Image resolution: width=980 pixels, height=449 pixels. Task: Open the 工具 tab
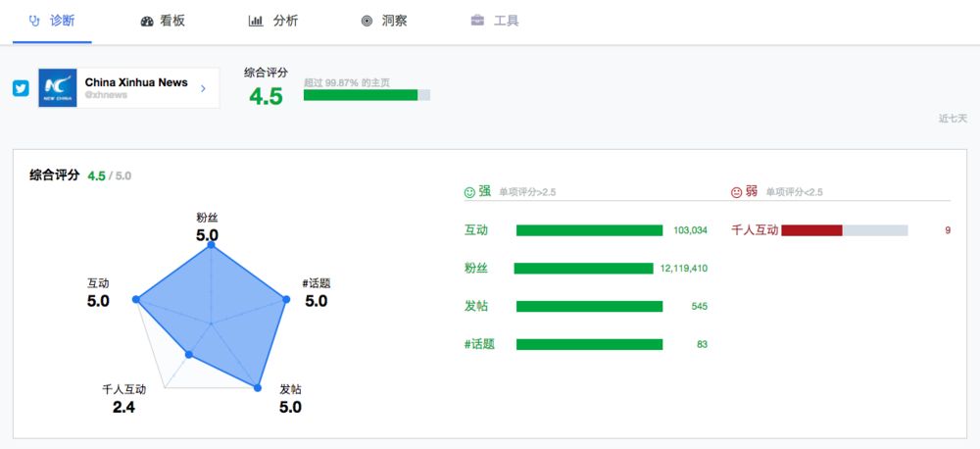coord(507,21)
